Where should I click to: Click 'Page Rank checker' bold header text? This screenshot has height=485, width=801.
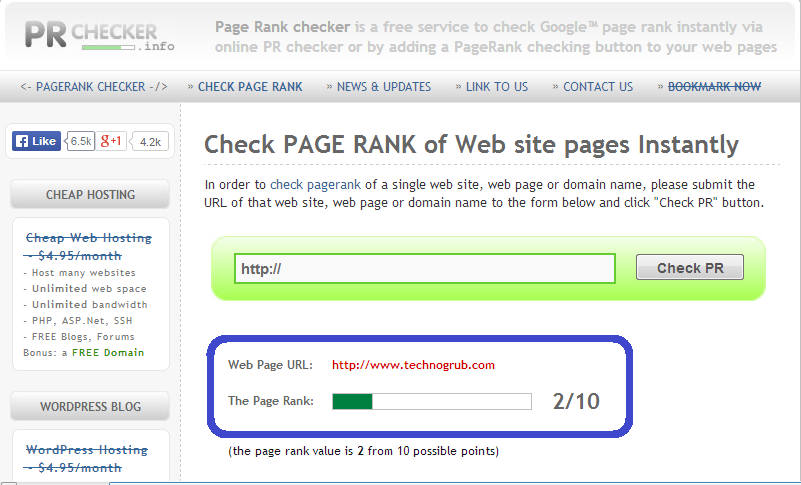coord(282,27)
